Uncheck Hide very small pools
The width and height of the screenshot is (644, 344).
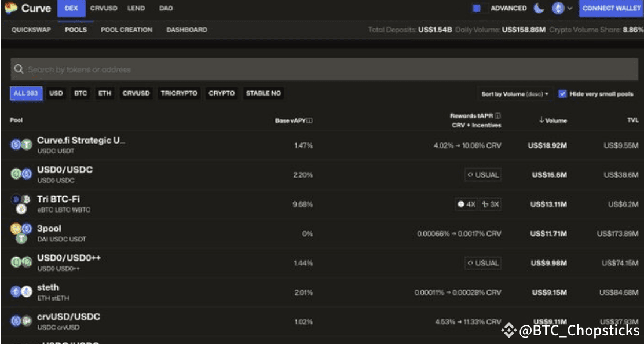pyautogui.click(x=562, y=94)
